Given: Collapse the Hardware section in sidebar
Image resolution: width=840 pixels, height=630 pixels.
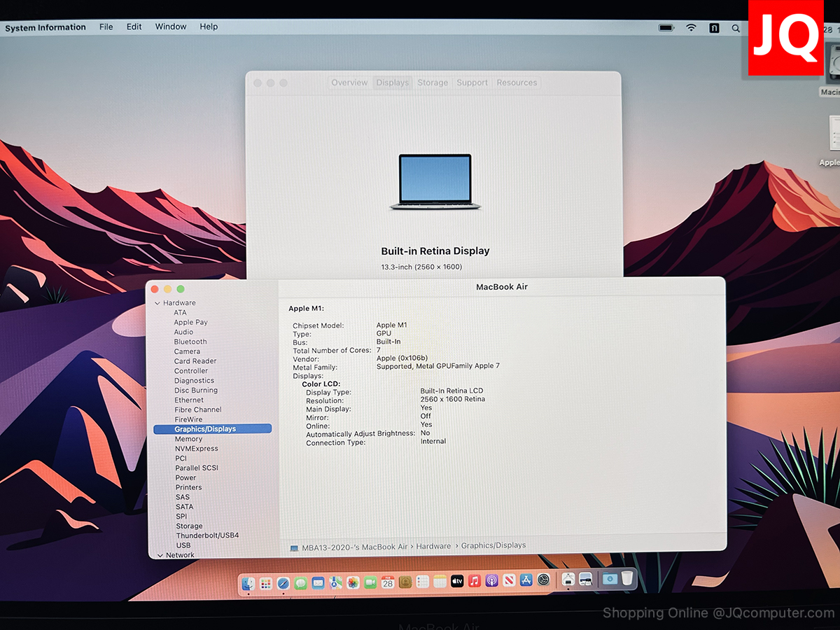Looking at the screenshot, I should point(157,303).
